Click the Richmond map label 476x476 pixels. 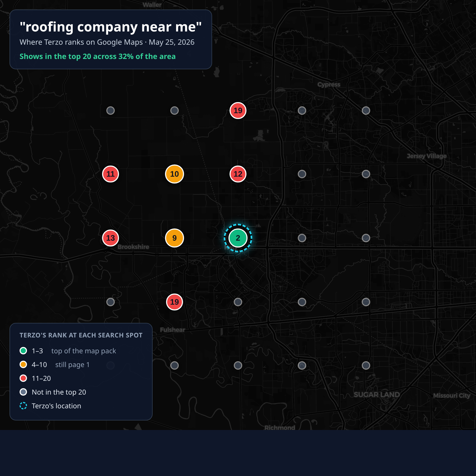pos(280,428)
